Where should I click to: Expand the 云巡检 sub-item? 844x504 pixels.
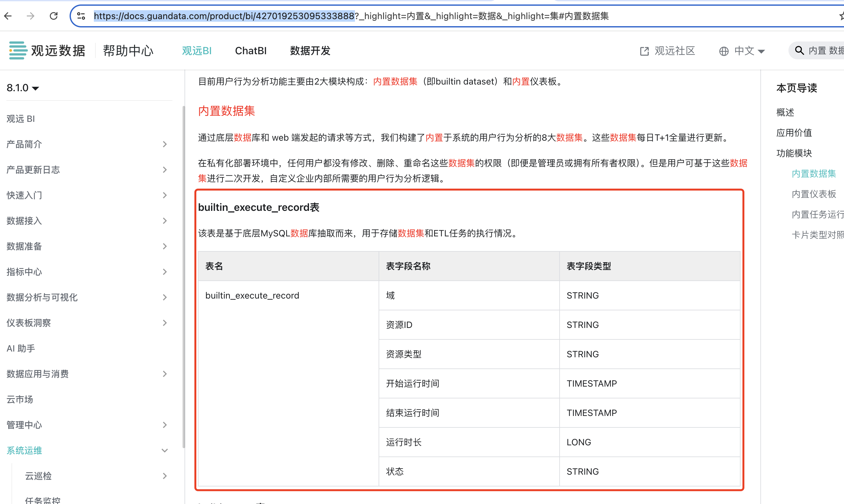(165, 476)
